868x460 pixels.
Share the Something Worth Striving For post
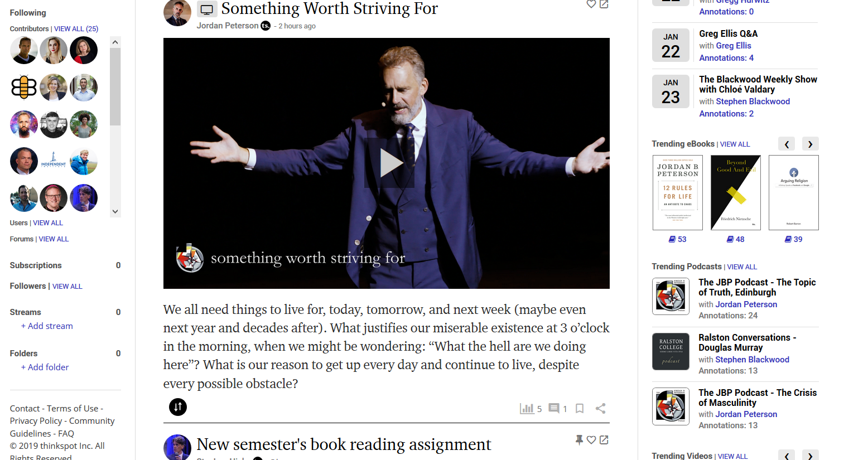tap(600, 409)
